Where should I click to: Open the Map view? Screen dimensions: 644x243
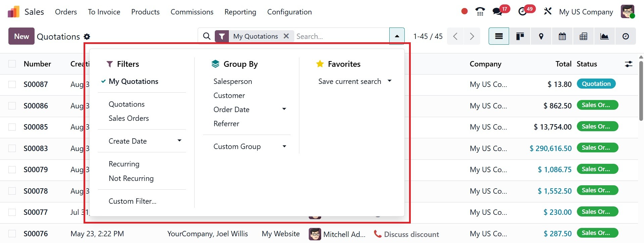click(x=541, y=36)
